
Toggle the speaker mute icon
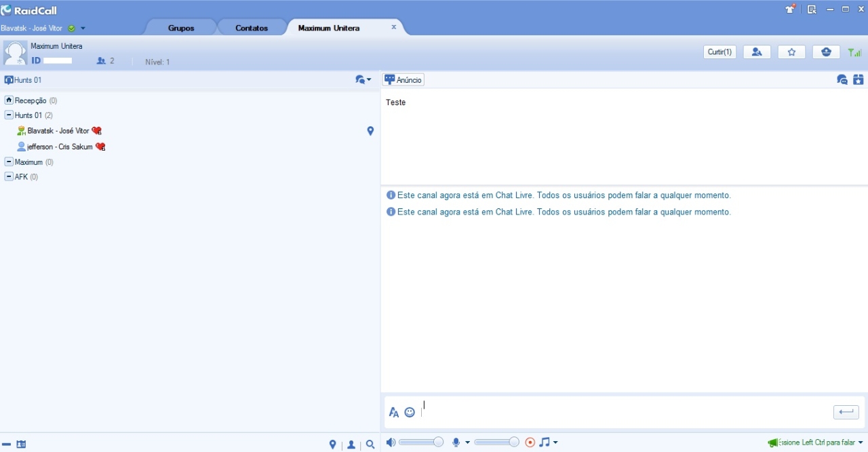391,442
